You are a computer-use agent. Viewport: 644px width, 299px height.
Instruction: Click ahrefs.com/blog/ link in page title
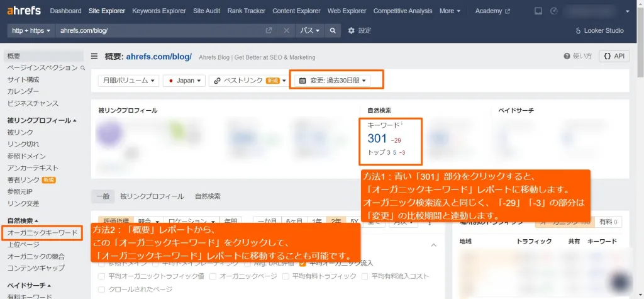(x=159, y=57)
